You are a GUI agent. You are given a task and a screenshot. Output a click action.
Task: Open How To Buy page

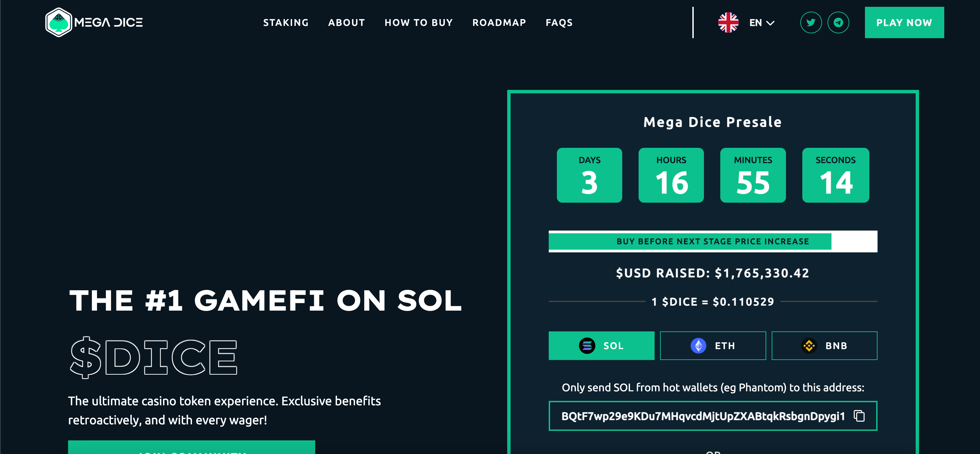pyautogui.click(x=418, y=23)
